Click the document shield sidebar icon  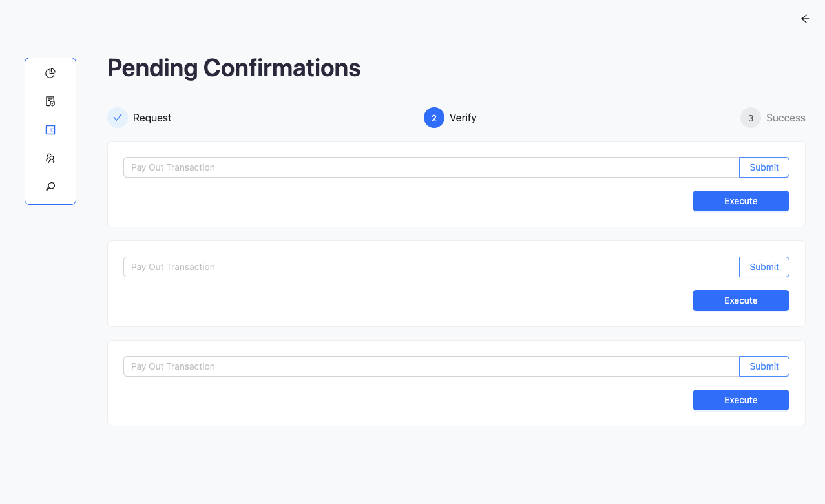50,101
